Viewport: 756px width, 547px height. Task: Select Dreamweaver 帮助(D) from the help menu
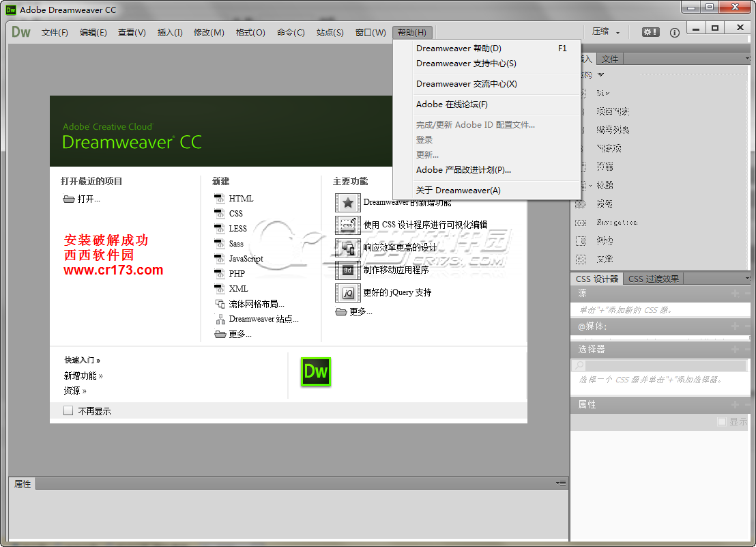coord(487,48)
